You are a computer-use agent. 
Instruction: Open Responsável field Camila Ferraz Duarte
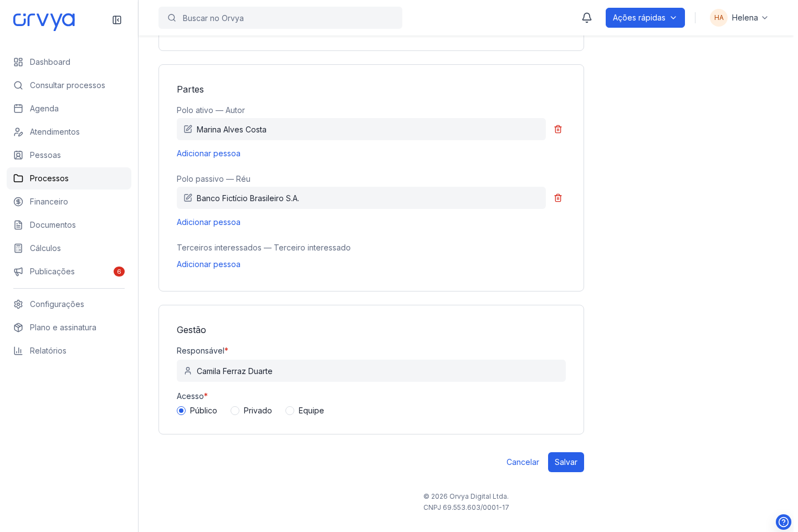click(x=371, y=371)
